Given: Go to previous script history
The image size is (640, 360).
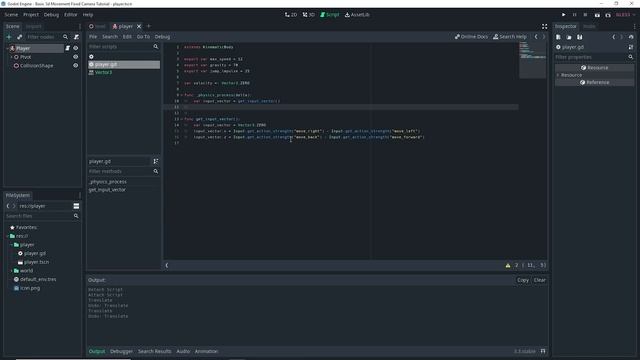Looking at the screenshot, I should tap(536, 37).
